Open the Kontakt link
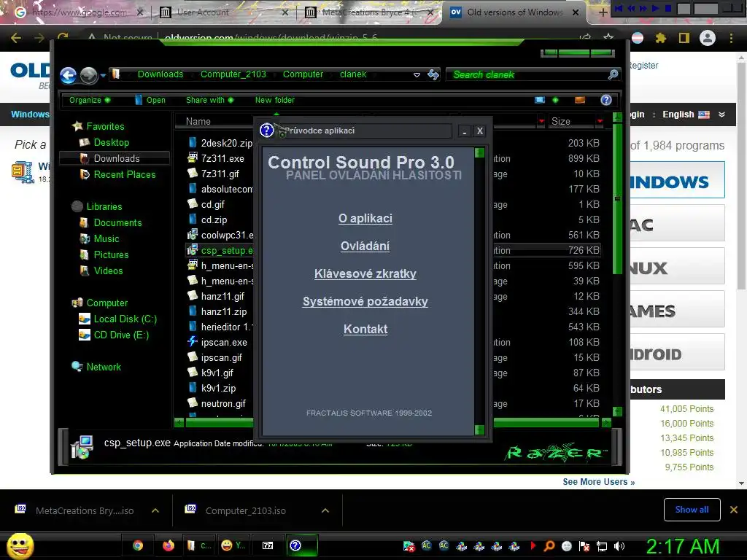 point(365,329)
